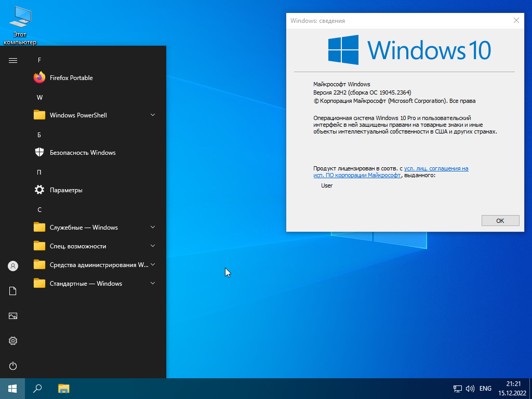The height and width of the screenshot is (399, 532).
Task: Click the Search icon on taskbar
Action: coord(37,388)
